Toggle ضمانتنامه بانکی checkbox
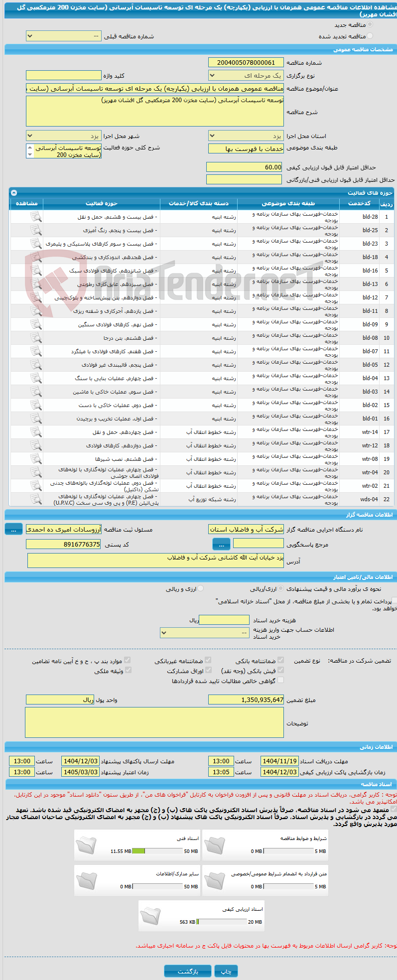 coord(280,661)
